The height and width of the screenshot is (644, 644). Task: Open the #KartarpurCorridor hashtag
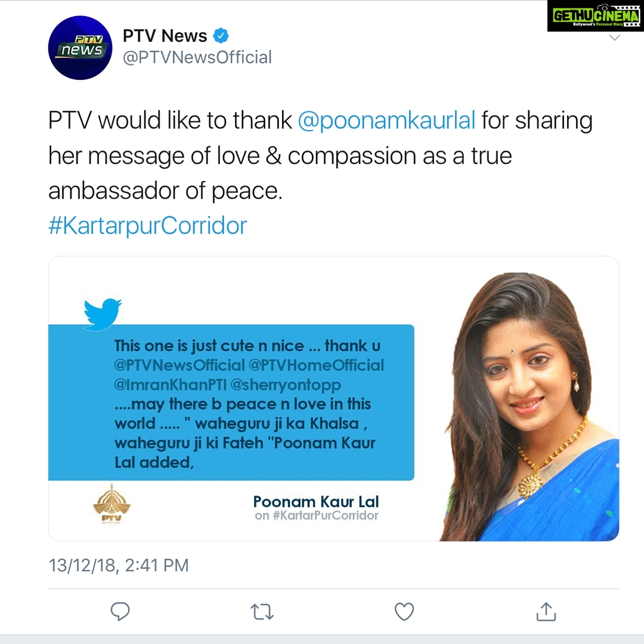click(148, 225)
